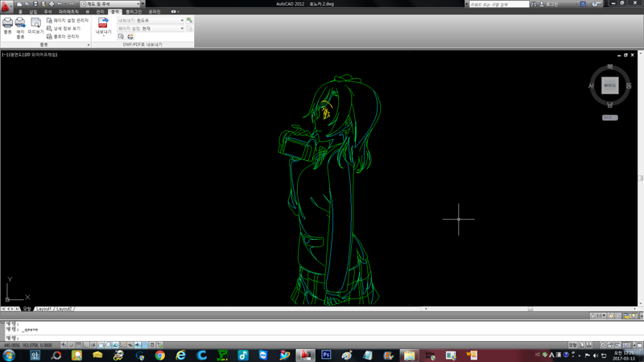Toggle Polar Tracking in status bar
Screen dimensions: 644x362
click(x=93, y=345)
